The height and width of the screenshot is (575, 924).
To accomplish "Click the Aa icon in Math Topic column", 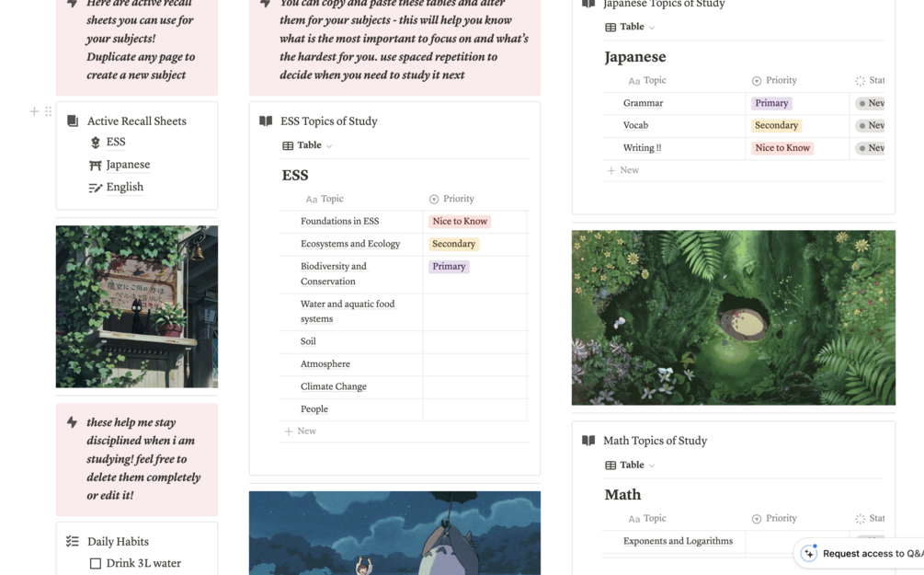I will (634, 519).
